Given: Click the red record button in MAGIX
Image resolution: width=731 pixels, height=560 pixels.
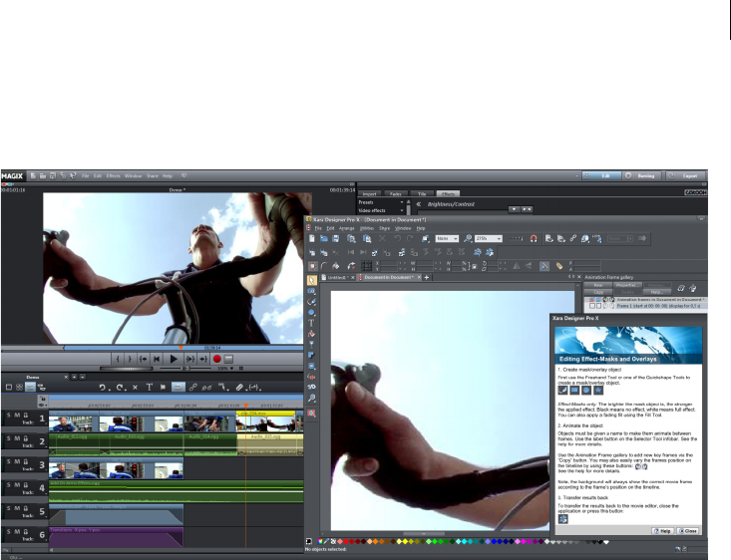Looking at the screenshot, I should click(216, 359).
